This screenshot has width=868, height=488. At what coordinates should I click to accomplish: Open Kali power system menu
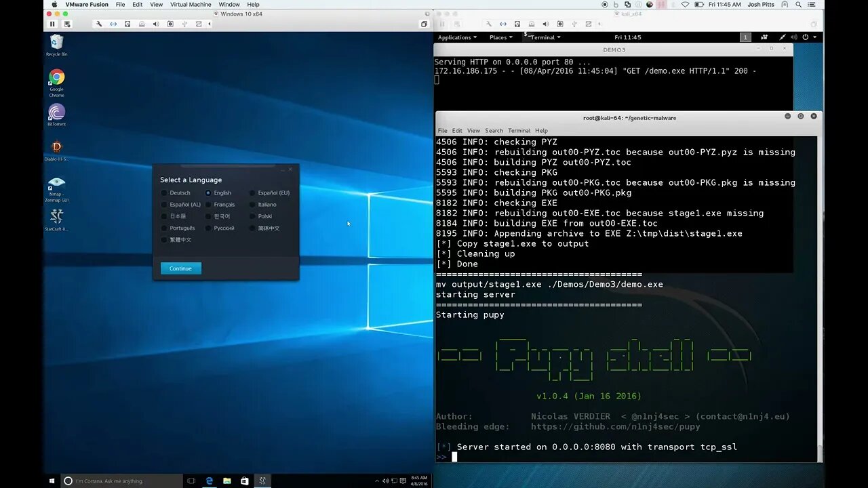[809, 37]
